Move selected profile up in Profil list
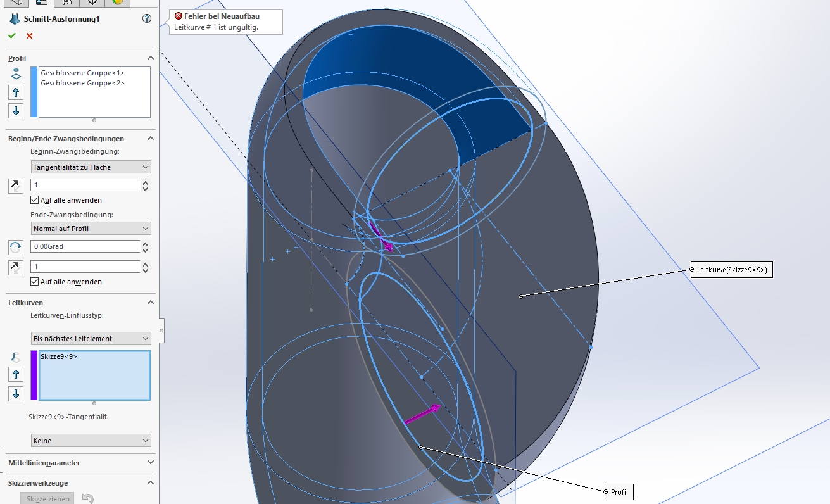830x504 pixels. (16, 92)
